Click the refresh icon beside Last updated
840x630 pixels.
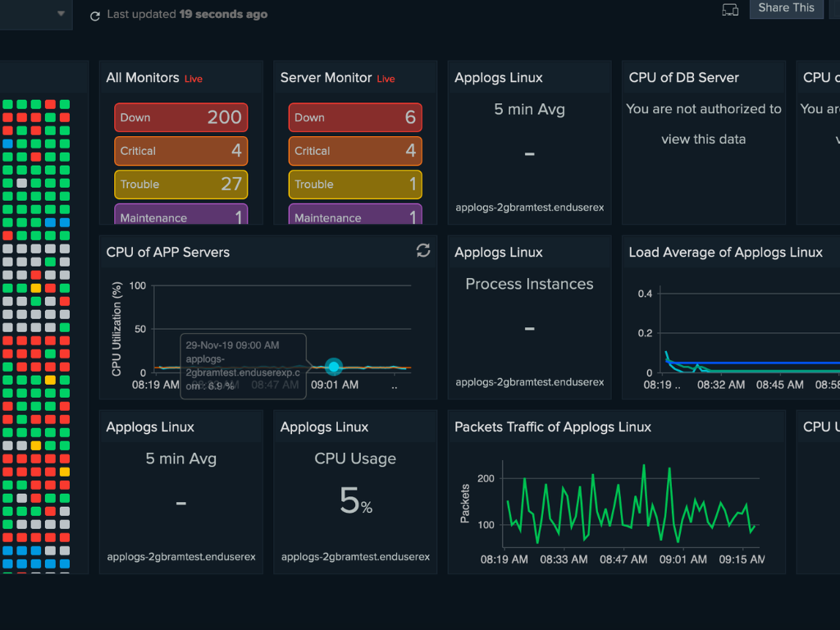click(x=95, y=16)
